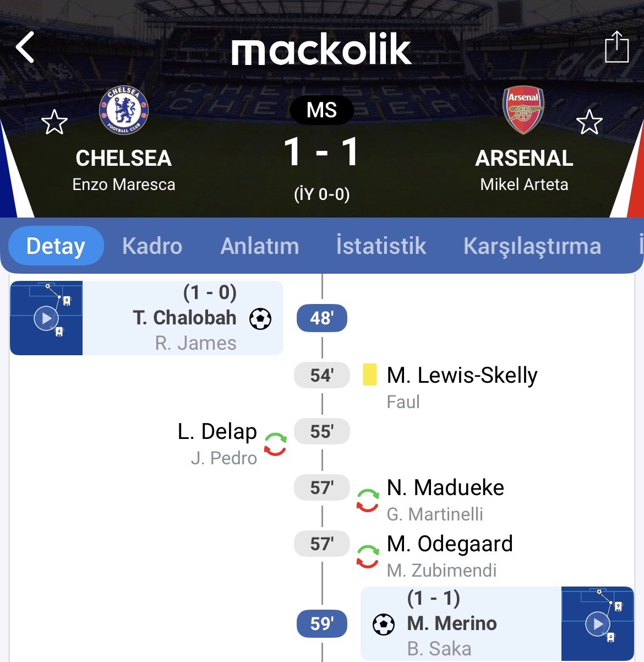Tap the 48' timeline marker
The height and width of the screenshot is (662, 644).
[322, 318]
